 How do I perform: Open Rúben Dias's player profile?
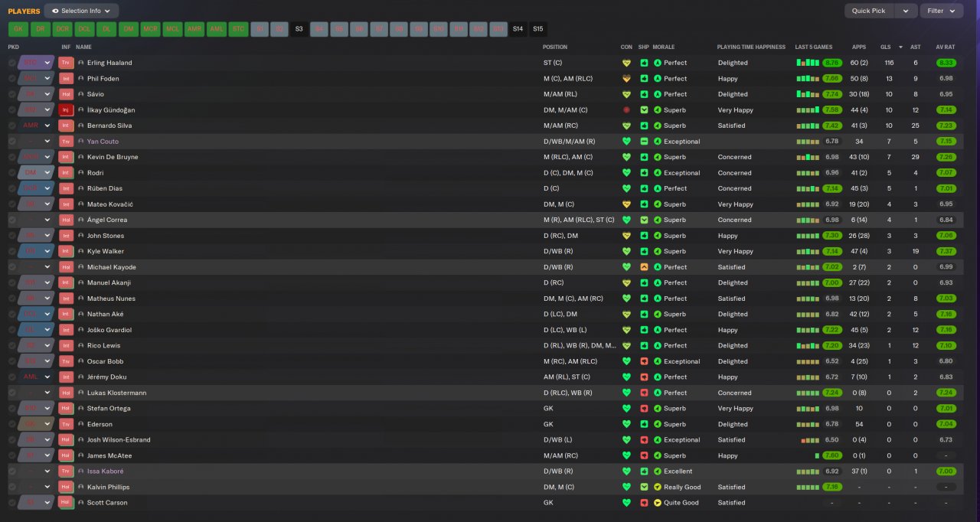(x=105, y=188)
